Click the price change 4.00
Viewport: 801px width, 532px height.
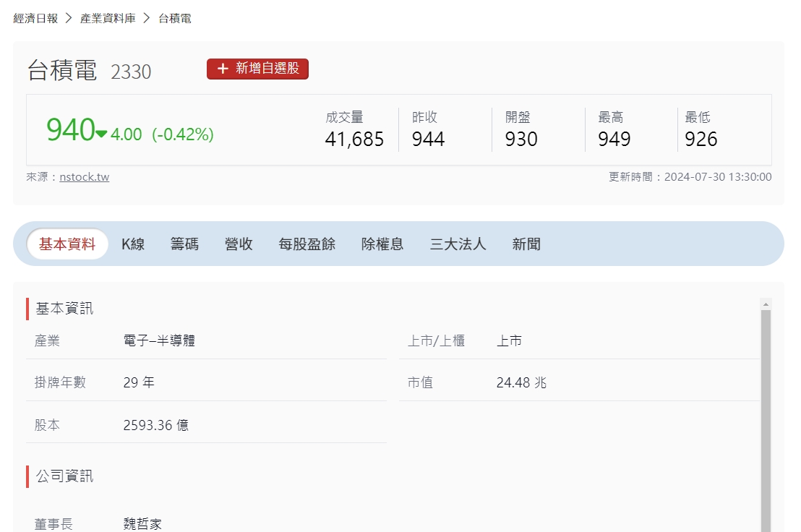point(127,134)
